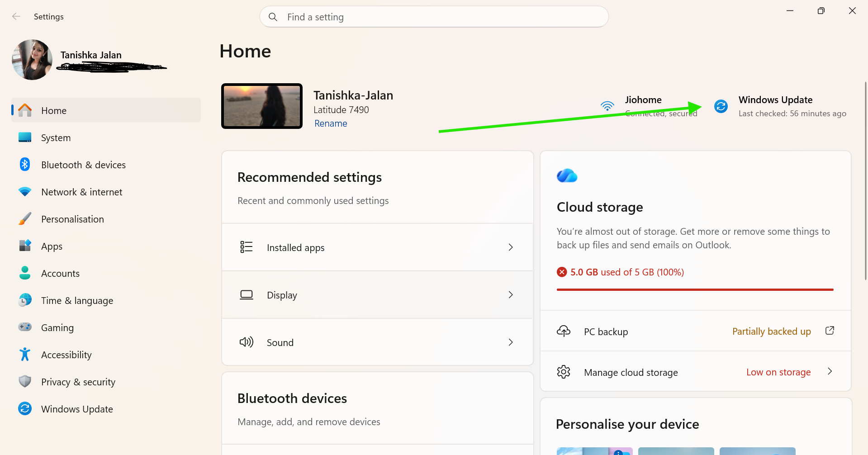Screen dimensions: 868x455
Task: Click the Wi-Fi icon beside Jiohome
Action: pos(607,106)
